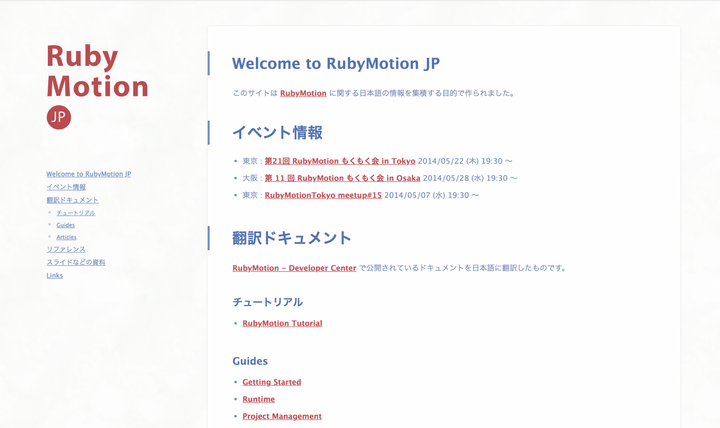The height and width of the screenshot is (428, 720).
Task: Open the Project Management guide link
Action: (282, 416)
